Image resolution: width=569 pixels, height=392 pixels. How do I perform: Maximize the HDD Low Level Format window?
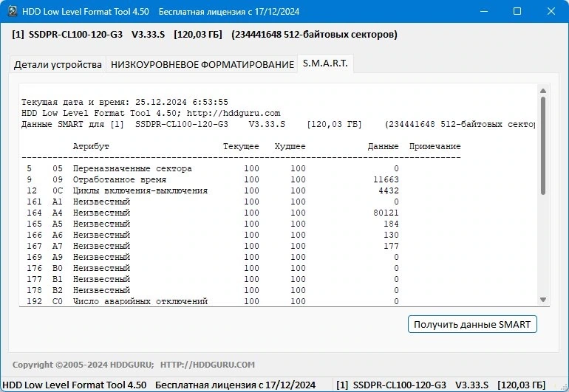[x=517, y=11]
